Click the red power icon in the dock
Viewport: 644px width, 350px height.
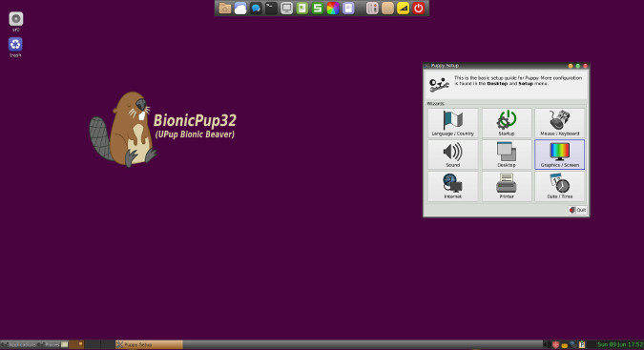[x=419, y=9]
